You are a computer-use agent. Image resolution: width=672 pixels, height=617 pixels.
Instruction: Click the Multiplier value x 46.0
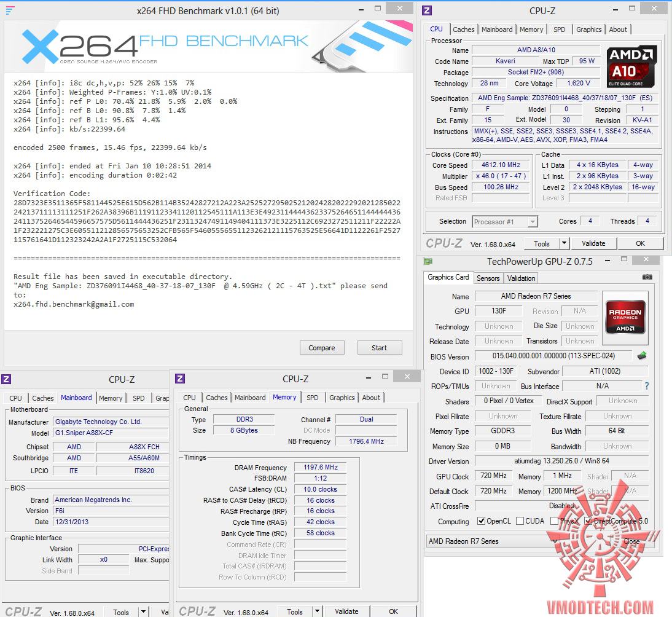coord(501,176)
